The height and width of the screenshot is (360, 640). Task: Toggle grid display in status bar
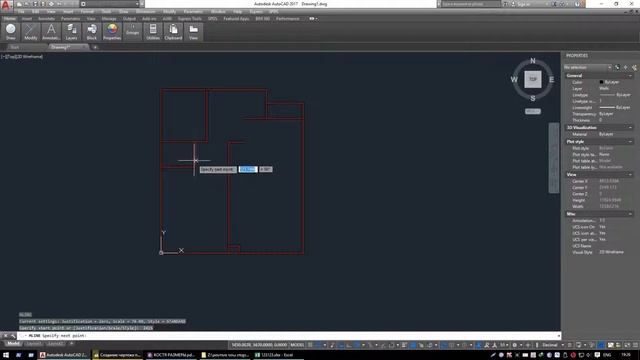[x=310, y=345]
